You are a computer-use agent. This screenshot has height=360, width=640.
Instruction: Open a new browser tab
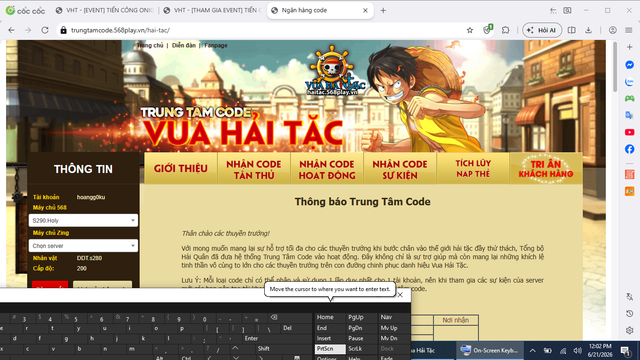383,11
